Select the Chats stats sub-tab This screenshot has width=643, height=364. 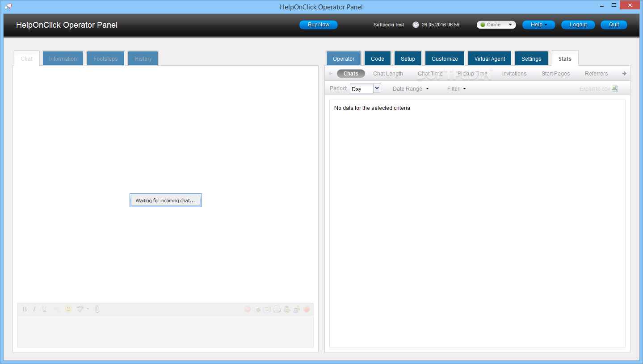click(351, 74)
